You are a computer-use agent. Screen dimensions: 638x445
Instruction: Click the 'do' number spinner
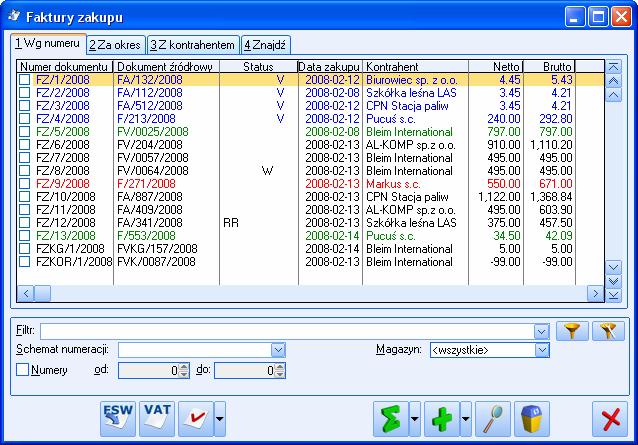click(x=280, y=370)
